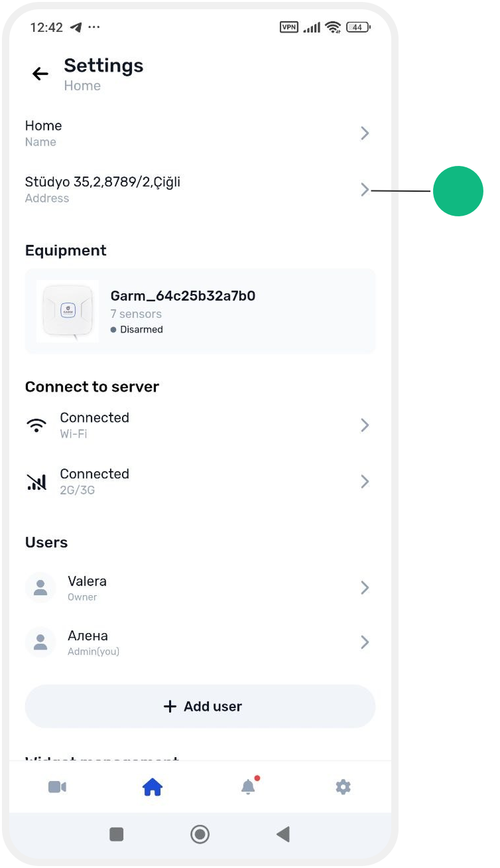
Task: Open the gear settings icon in bottom bar
Action: click(343, 787)
